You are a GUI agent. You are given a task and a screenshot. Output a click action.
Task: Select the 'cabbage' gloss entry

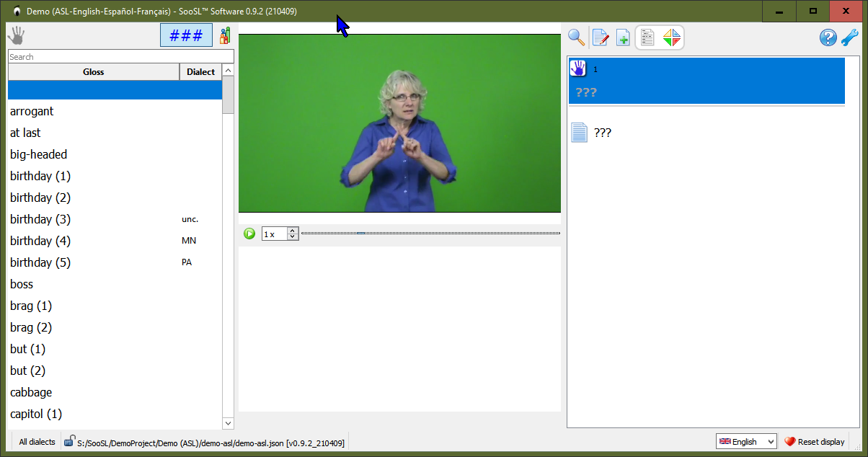[x=115, y=392]
